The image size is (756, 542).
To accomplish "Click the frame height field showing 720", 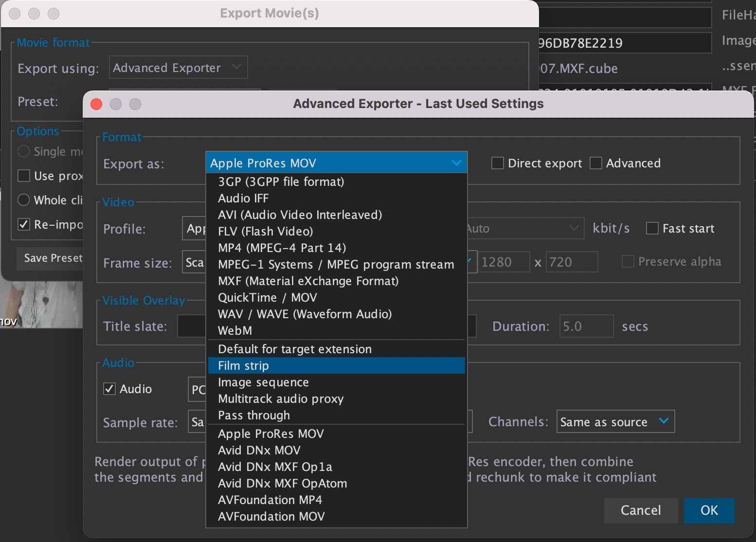I will click(x=572, y=262).
